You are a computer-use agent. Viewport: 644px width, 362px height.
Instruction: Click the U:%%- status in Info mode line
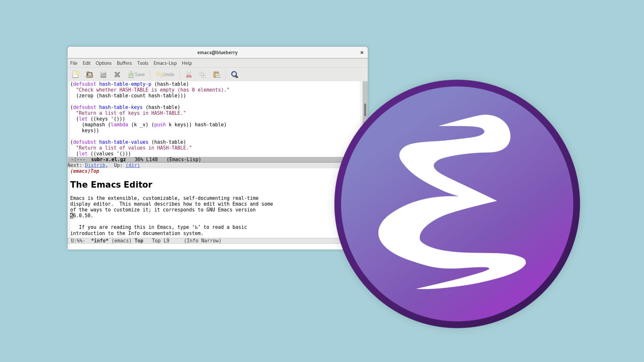[78, 241]
